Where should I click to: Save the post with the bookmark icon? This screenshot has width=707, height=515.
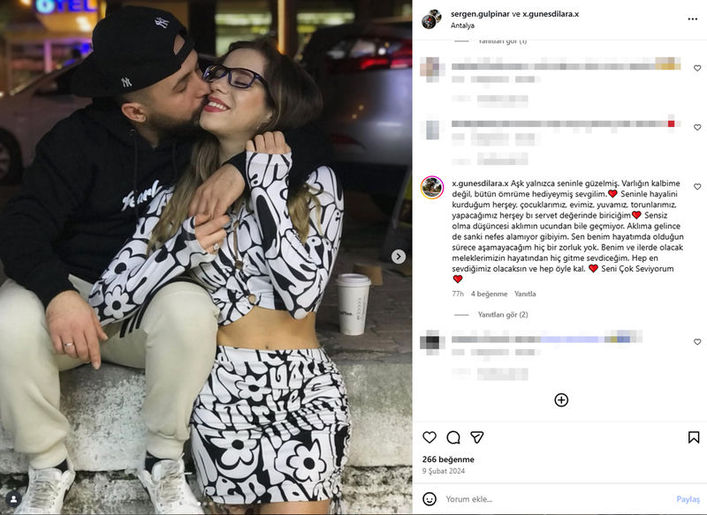(693, 437)
